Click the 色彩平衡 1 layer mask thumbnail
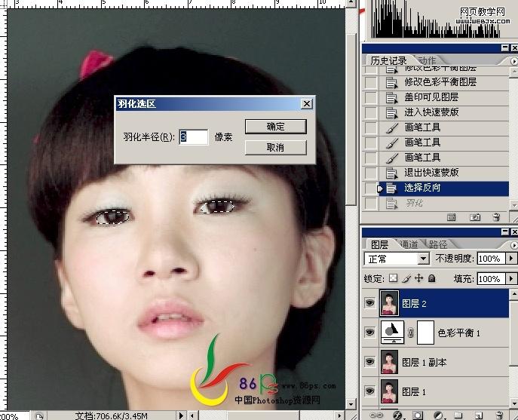The height and width of the screenshot is (420, 518). click(x=425, y=333)
